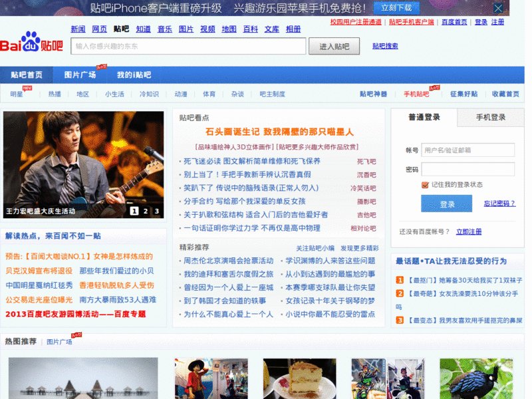Open 周杰伦北京演唱会抢票活动 post
This screenshot has width=532, height=399.
click(x=228, y=261)
